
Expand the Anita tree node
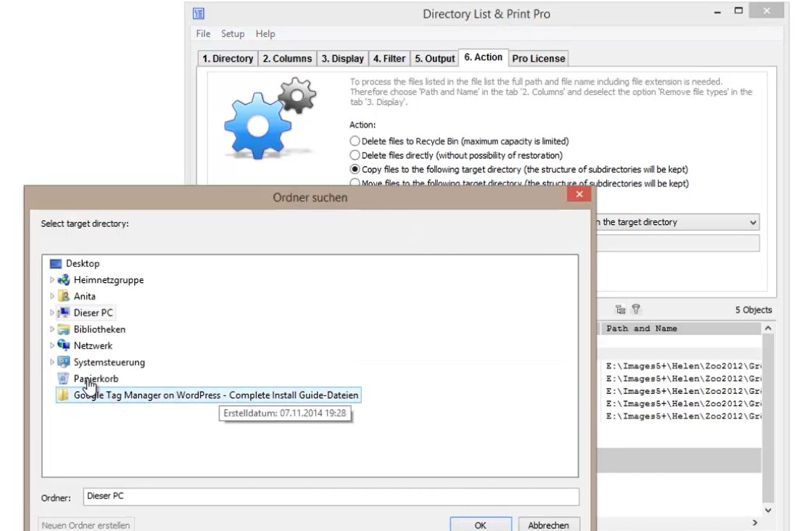pos(51,296)
